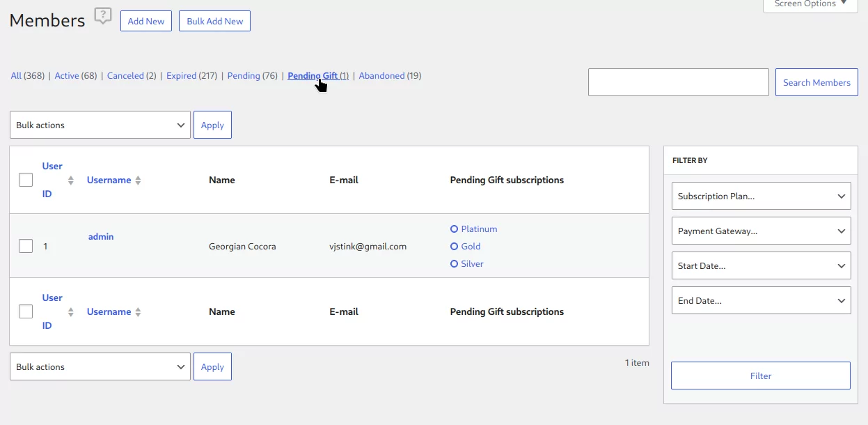Viewport: 868px width, 425px height.
Task: Show the Expired members filter
Action: (x=181, y=76)
